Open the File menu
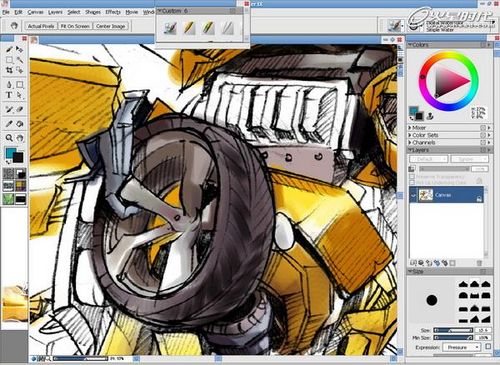The height and width of the screenshot is (365, 500). point(6,12)
